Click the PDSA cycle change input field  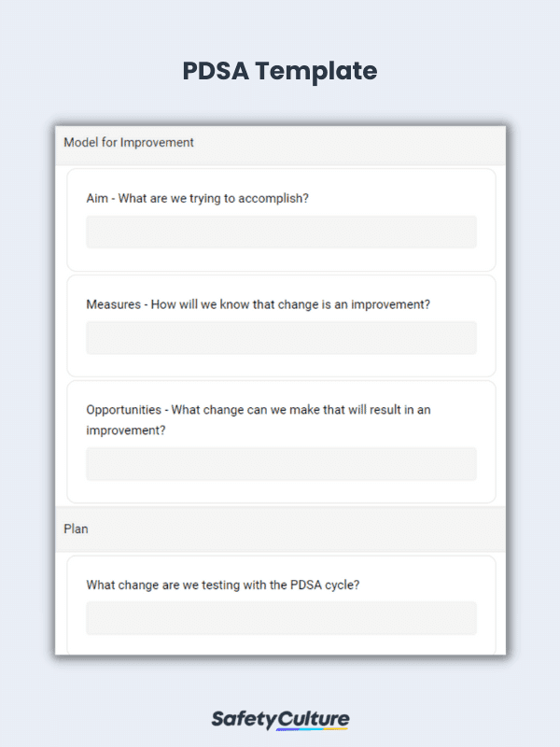(281, 618)
